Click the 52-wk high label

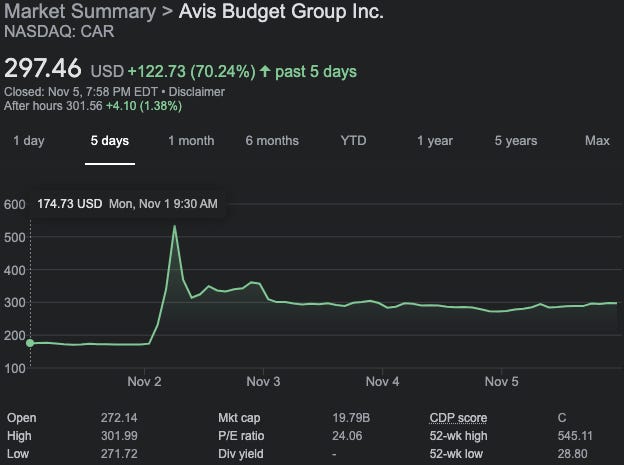click(x=458, y=436)
